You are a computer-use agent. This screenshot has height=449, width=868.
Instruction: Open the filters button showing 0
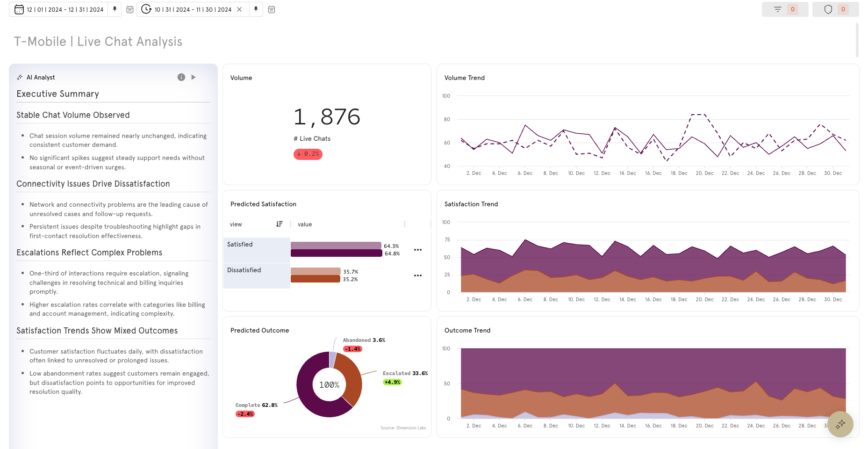click(785, 9)
